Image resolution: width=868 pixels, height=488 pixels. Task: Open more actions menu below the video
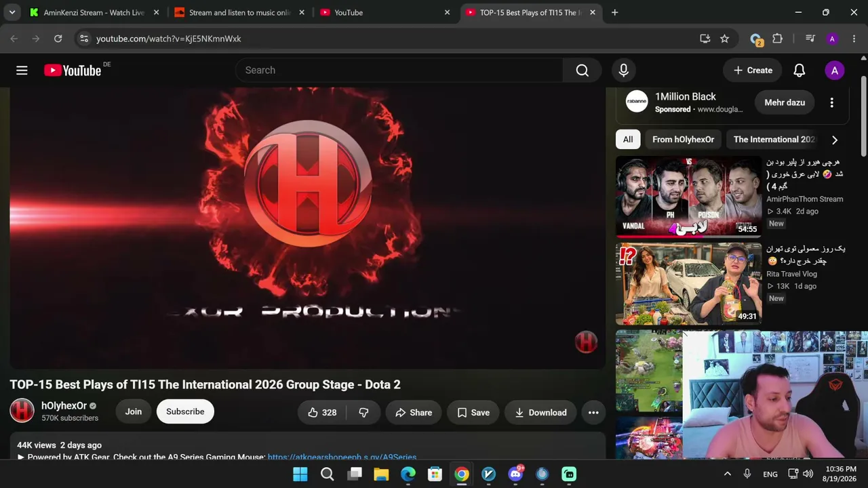pyautogui.click(x=593, y=412)
